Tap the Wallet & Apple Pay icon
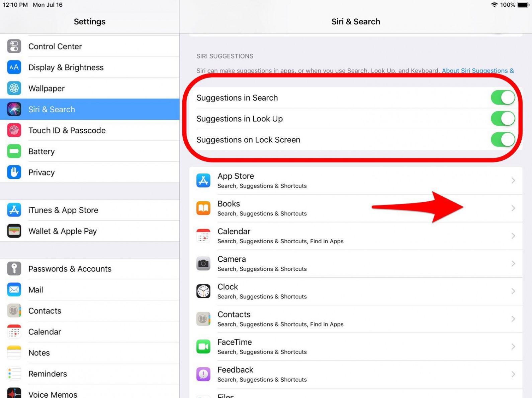Screen dimensions: 532x398 [x=14, y=231]
